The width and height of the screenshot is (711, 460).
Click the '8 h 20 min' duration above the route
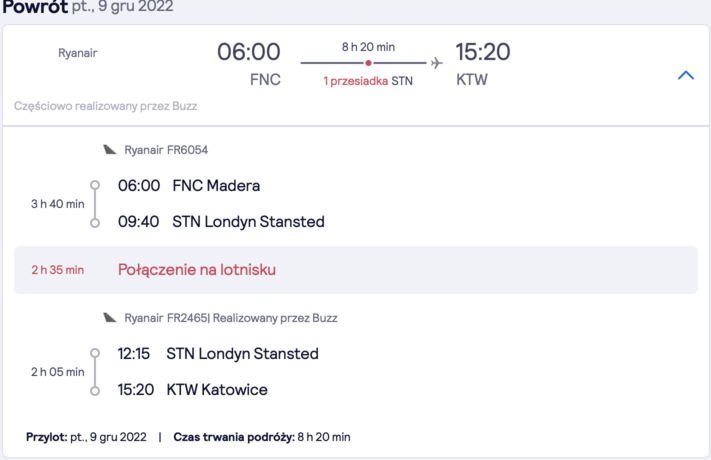[x=368, y=47]
